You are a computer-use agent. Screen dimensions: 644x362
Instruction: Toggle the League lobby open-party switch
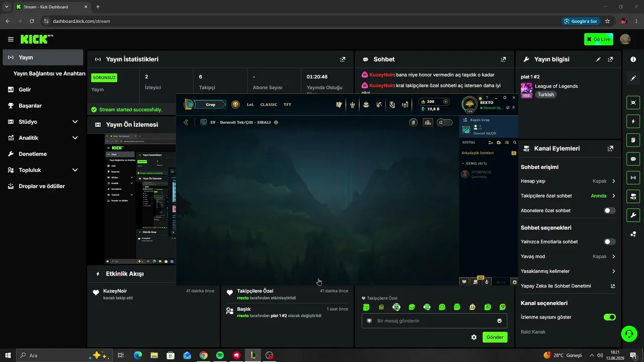pyautogui.click(x=444, y=122)
